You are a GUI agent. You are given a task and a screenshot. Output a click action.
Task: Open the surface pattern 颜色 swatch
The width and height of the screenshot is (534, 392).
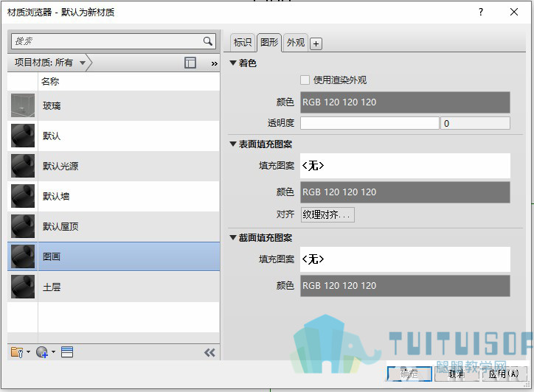click(x=405, y=192)
